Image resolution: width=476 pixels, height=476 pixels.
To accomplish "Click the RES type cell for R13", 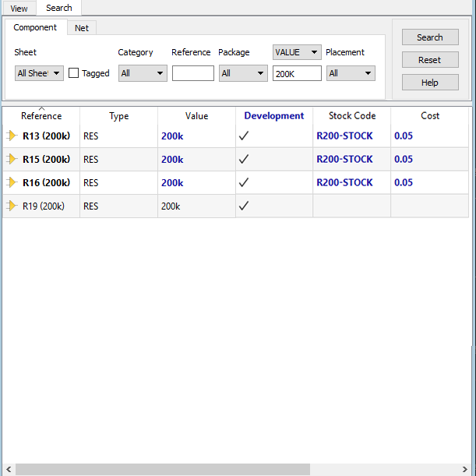I will pyautogui.click(x=119, y=136).
